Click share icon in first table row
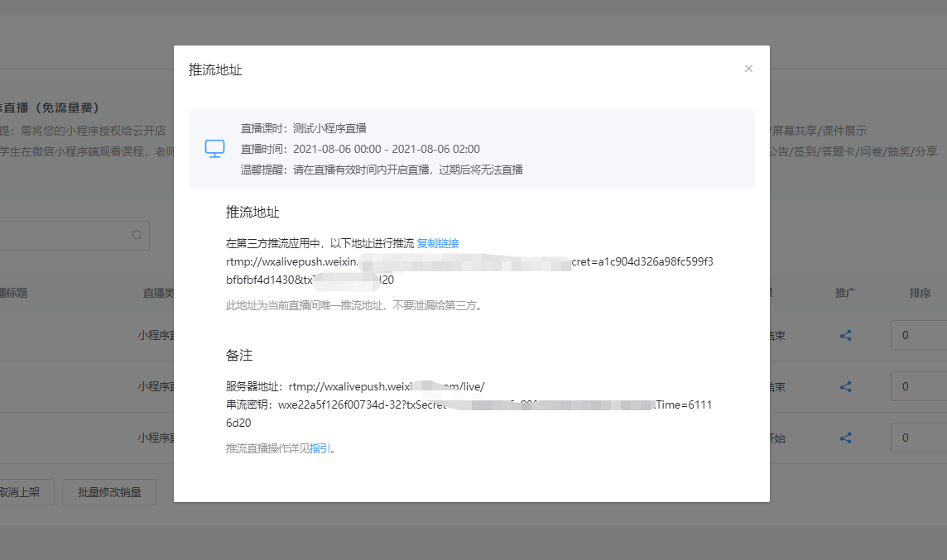The image size is (947, 560). tap(845, 336)
